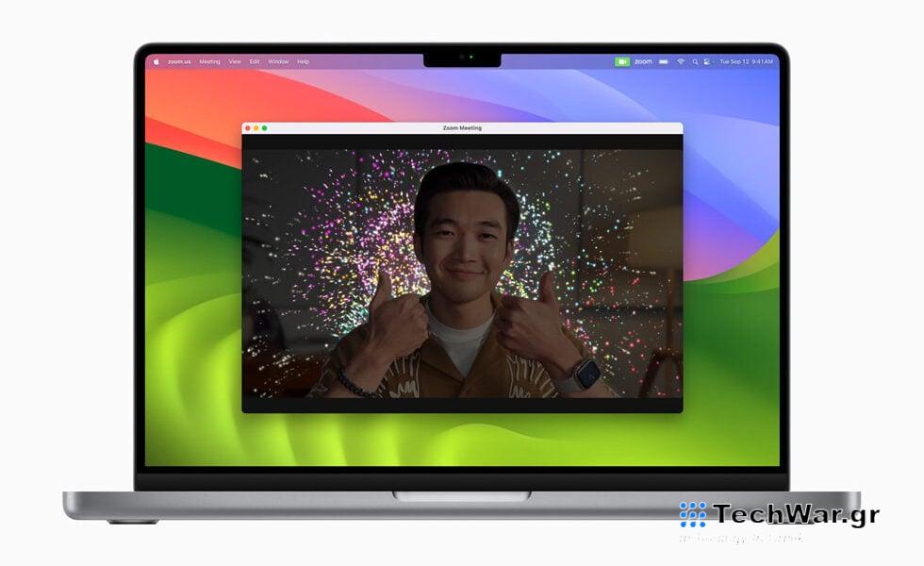The image size is (924, 566).
Task: Click the green camera indicator in menu bar
Action: [x=622, y=61]
